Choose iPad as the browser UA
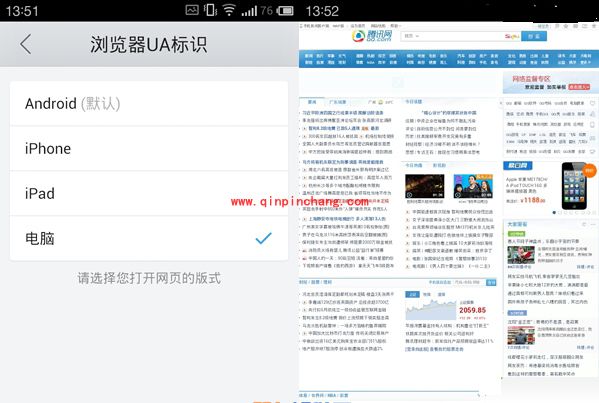The width and height of the screenshot is (599, 403). (x=149, y=194)
